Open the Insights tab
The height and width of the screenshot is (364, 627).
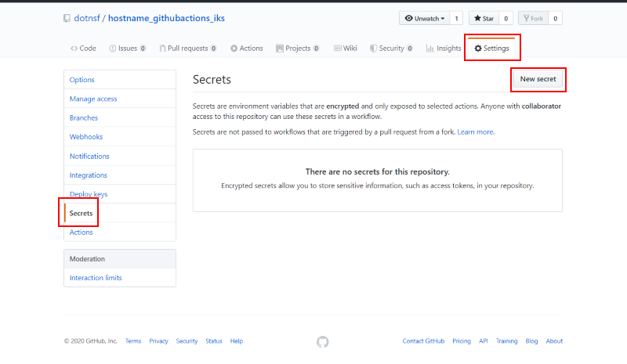click(444, 49)
